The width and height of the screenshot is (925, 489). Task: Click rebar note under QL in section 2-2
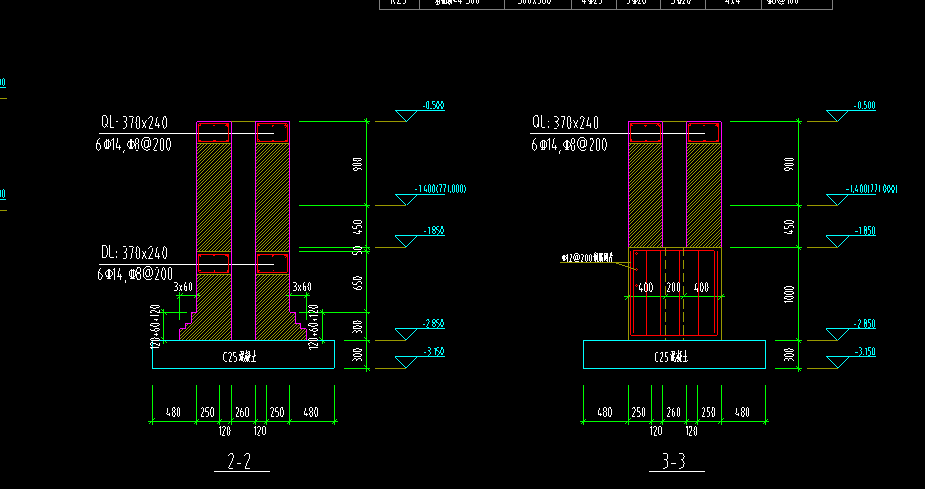[133, 145]
